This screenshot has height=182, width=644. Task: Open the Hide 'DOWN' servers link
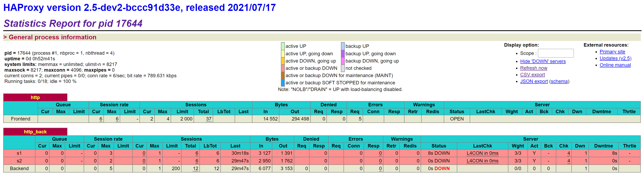click(543, 61)
